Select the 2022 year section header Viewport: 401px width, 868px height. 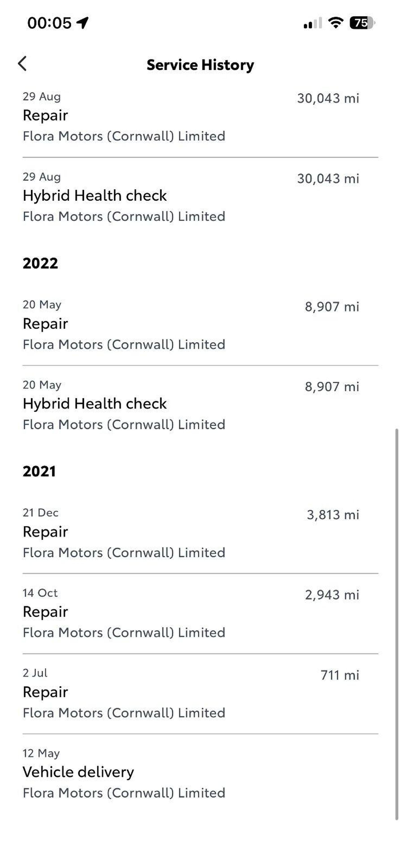(41, 263)
